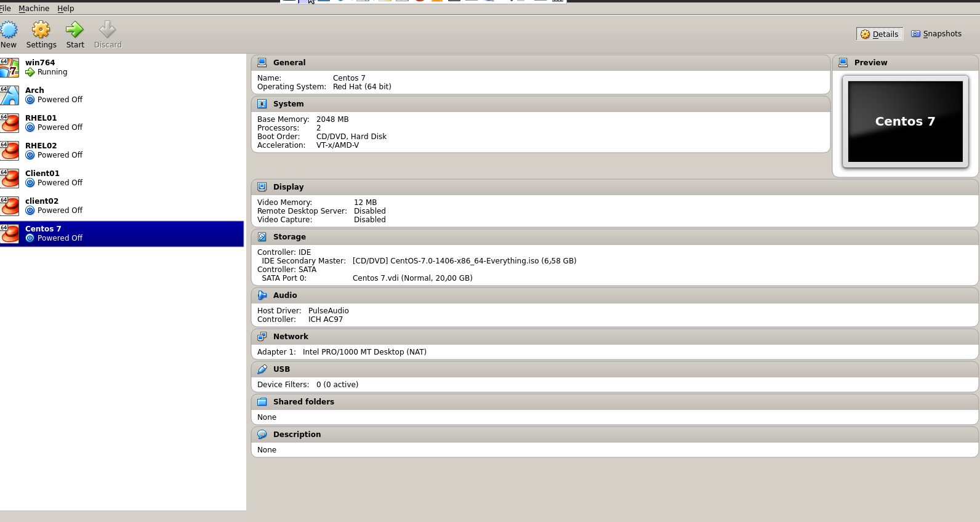Switch to Snapshots view

936,34
